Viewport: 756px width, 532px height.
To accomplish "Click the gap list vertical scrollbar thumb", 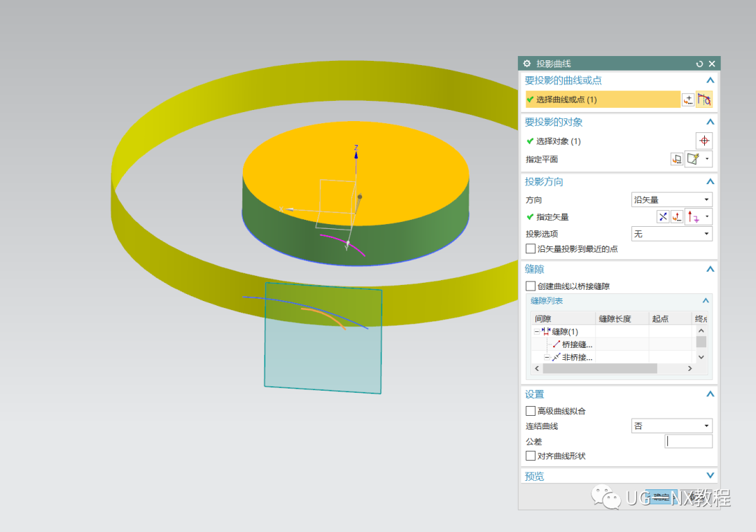I will click(x=701, y=342).
